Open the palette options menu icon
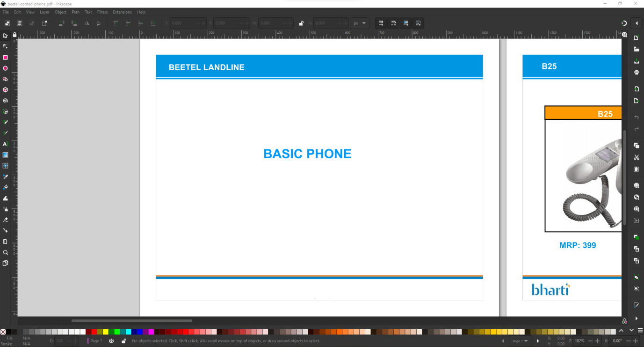 (x=640, y=331)
